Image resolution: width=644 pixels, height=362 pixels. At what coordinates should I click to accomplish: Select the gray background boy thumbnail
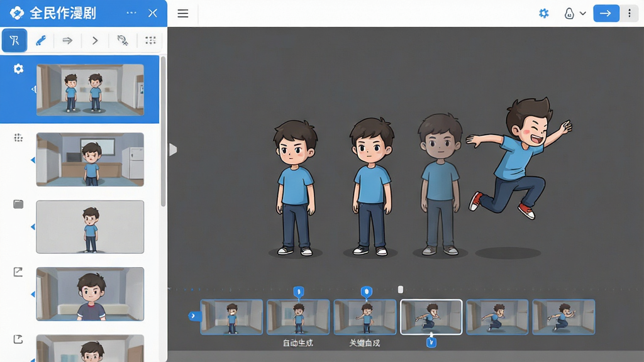coord(90,227)
